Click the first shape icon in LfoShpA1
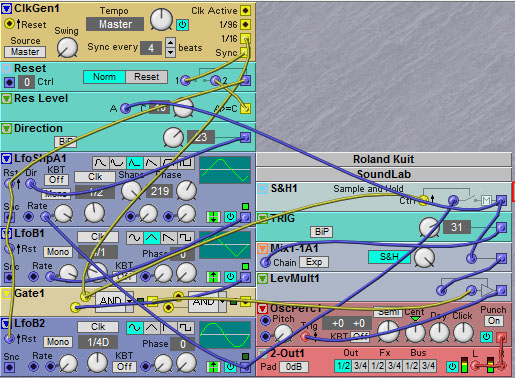Image resolution: width=515 pixels, height=378 pixels. pyautogui.click(x=100, y=163)
